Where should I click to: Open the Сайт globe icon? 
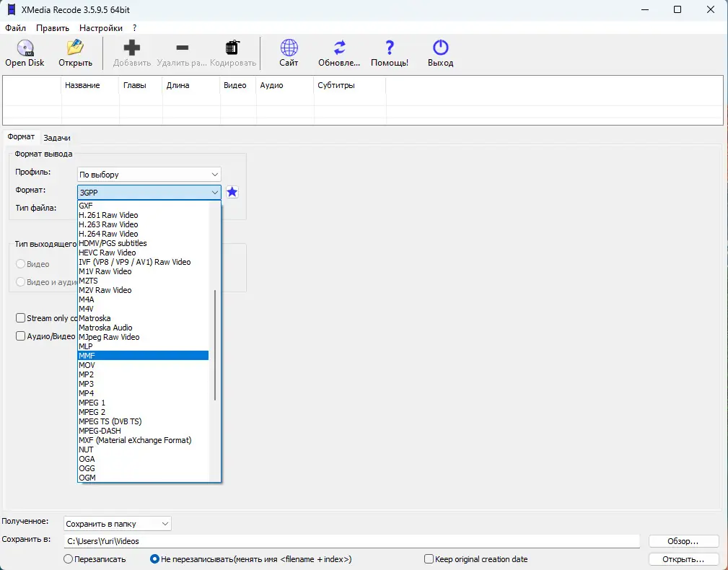point(289,48)
